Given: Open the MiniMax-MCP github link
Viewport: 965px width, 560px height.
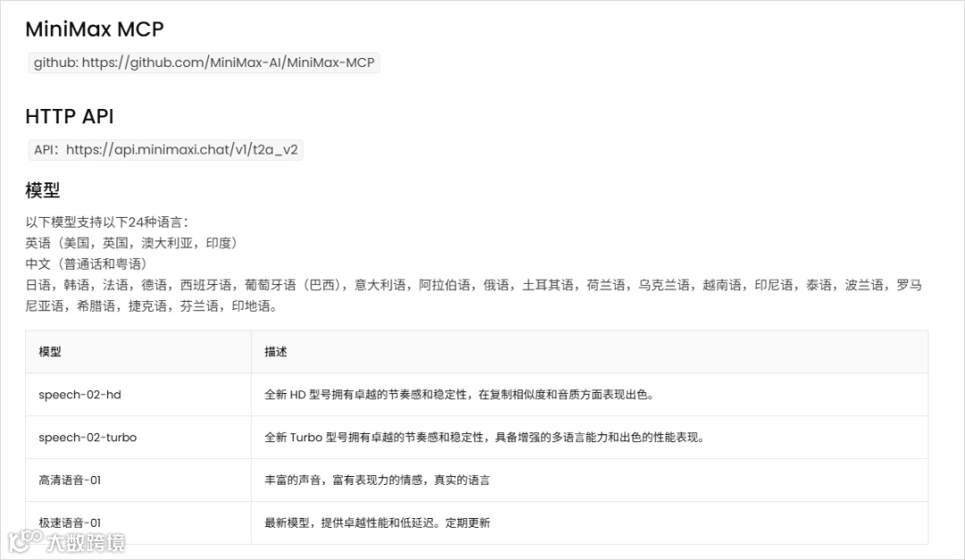Looking at the screenshot, I should tap(204, 63).
